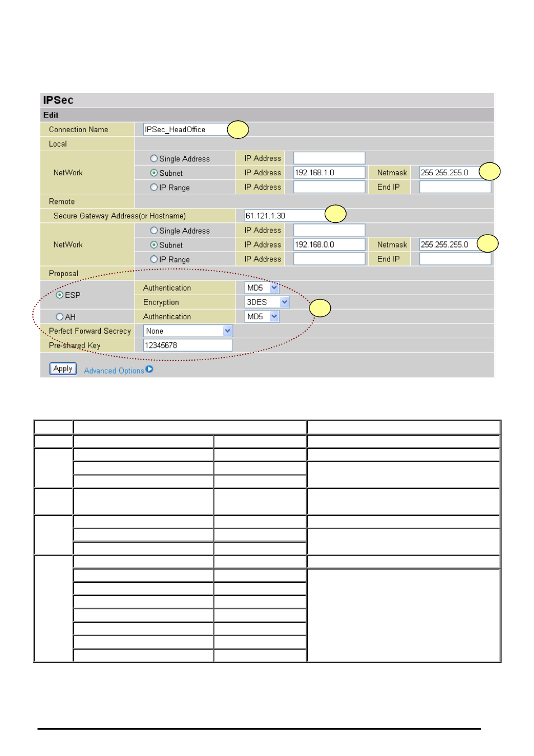Click Local Subnet IP field 192.168.1.0
The width and height of the screenshot is (534, 756).
329,172
